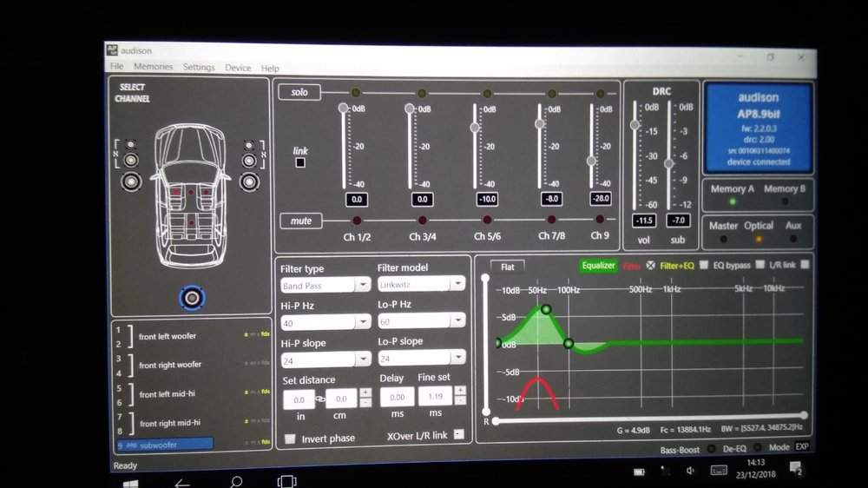Enable Filter+EQ view checkbox
Image resolution: width=868 pixels, height=488 pixels.
click(x=704, y=266)
